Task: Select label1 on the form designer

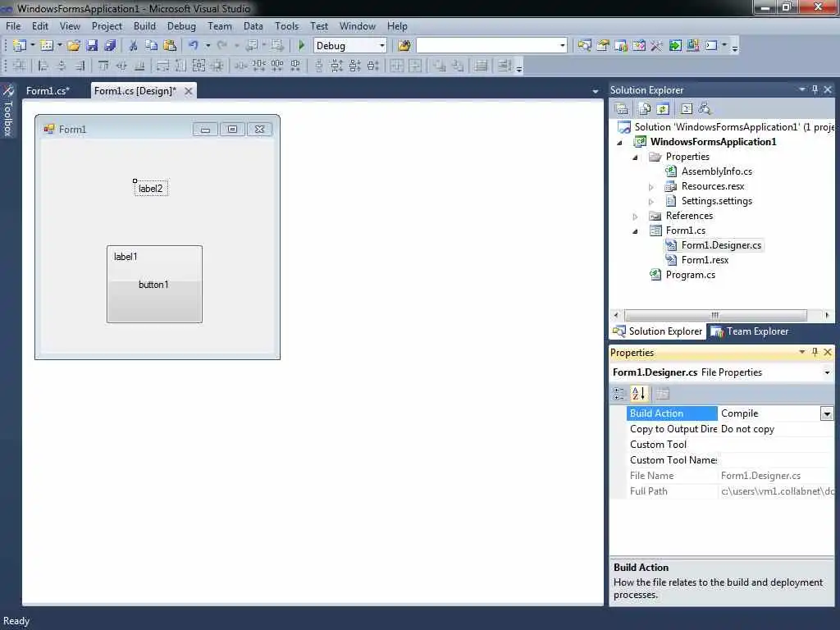Action: pos(126,257)
